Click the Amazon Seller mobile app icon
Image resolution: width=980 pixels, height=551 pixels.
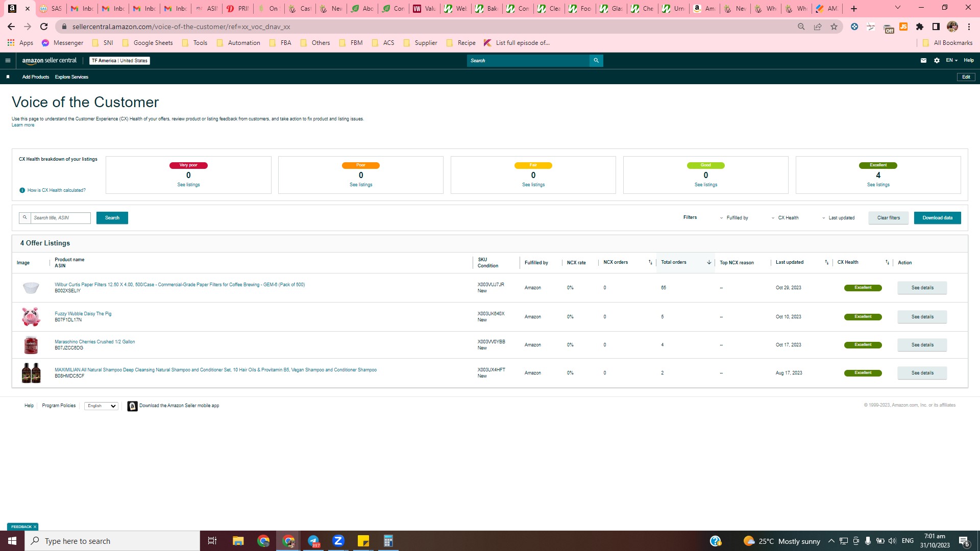click(x=132, y=406)
